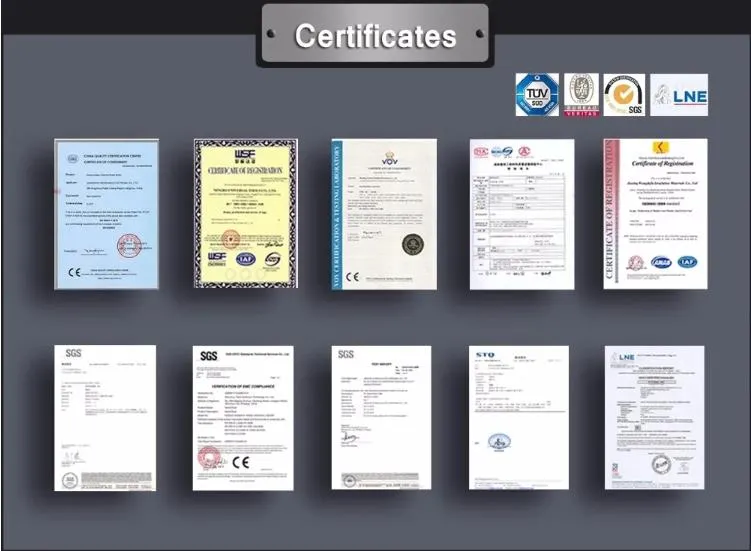Click "VERIFICATION OF EMC COMPLIANCE" heading
This screenshot has width=751, height=551.
click(243, 386)
